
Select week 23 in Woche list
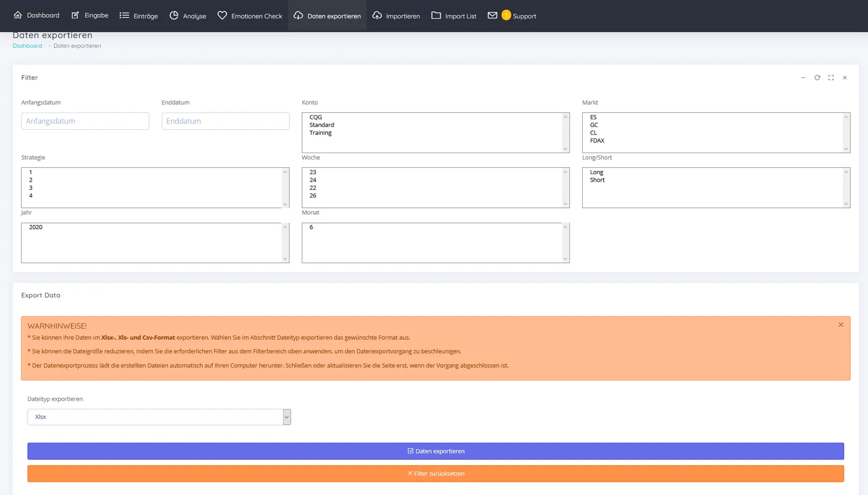click(x=313, y=172)
